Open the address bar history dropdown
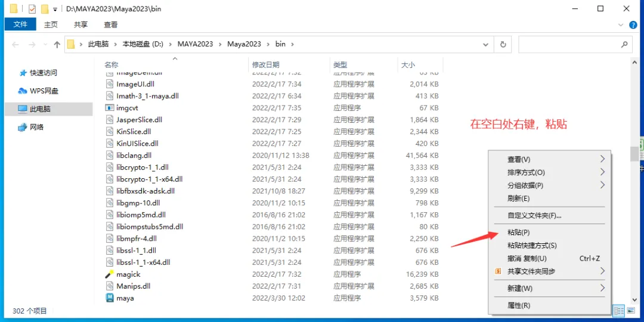Screen dimensions: 644x322 (487, 44)
